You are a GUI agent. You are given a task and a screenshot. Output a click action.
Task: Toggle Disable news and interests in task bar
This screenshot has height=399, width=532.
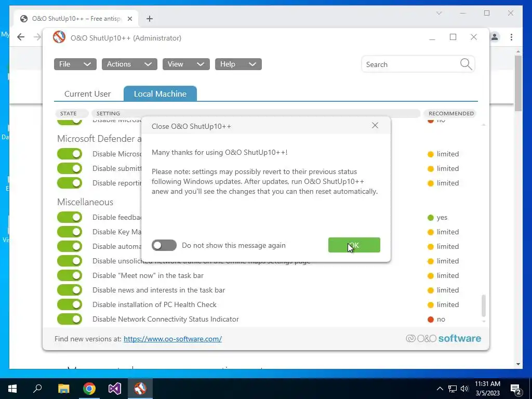[x=70, y=290]
